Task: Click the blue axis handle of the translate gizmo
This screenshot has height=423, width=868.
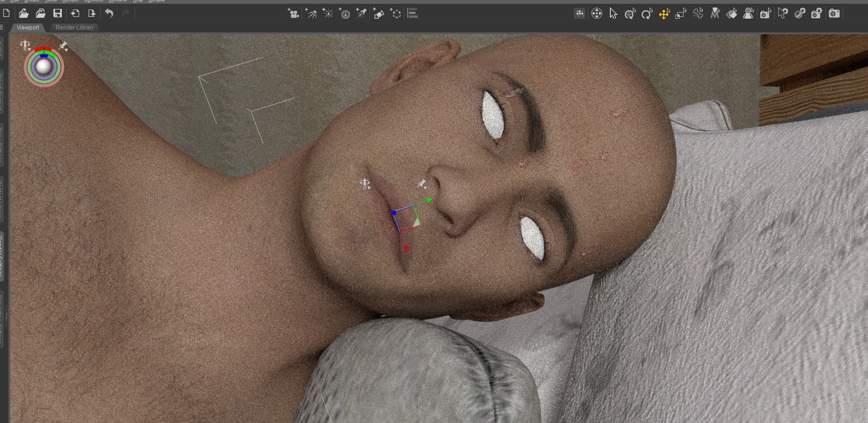Action: pyautogui.click(x=394, y=213)
